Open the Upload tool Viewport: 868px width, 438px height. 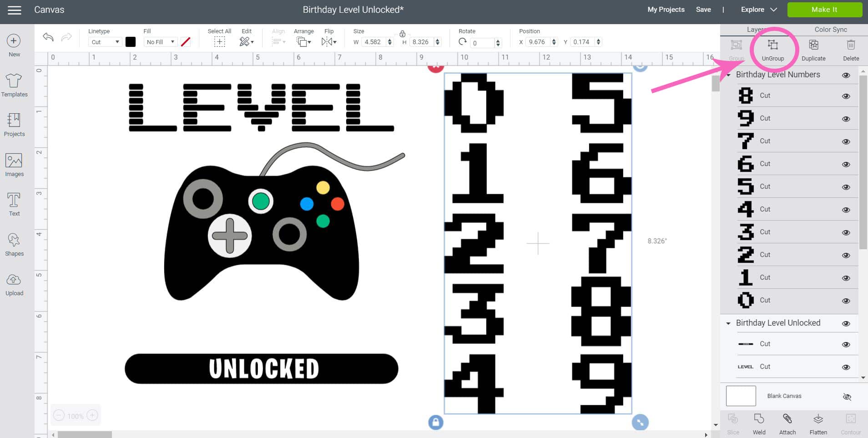tap(14, 284)
